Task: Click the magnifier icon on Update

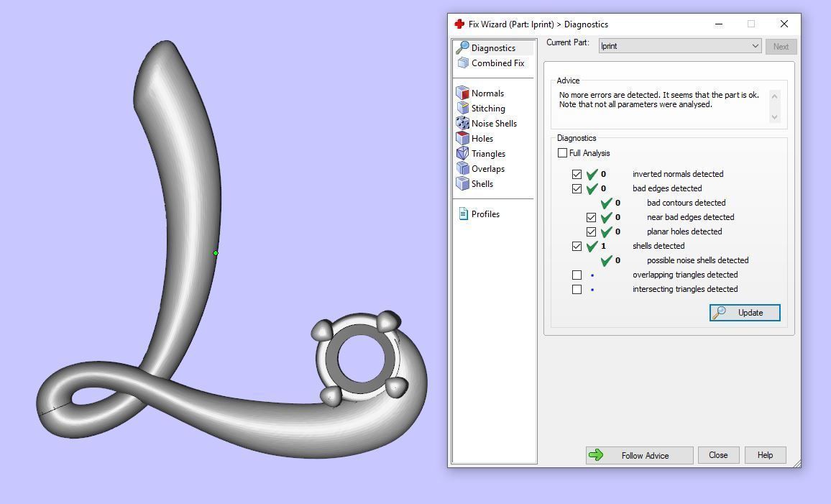Action: [x=719, y=313]
